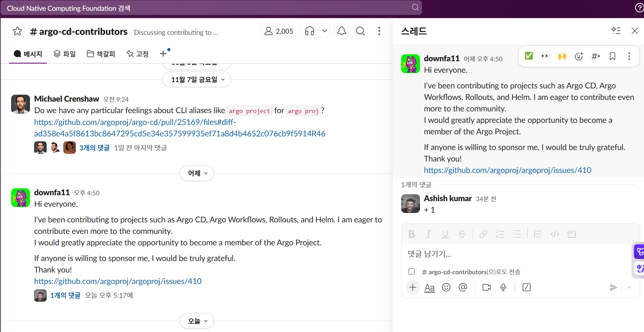This screenshot has height=332, width=644.
Task: Open 3개의 댓글 thread replies
Action: pos(95,148)
